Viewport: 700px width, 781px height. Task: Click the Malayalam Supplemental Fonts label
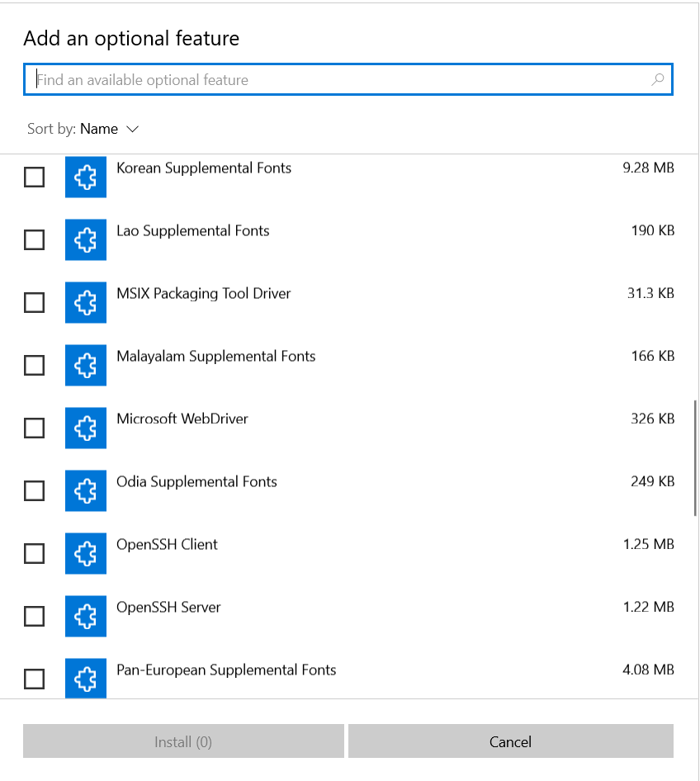click(x=216, y=357)
